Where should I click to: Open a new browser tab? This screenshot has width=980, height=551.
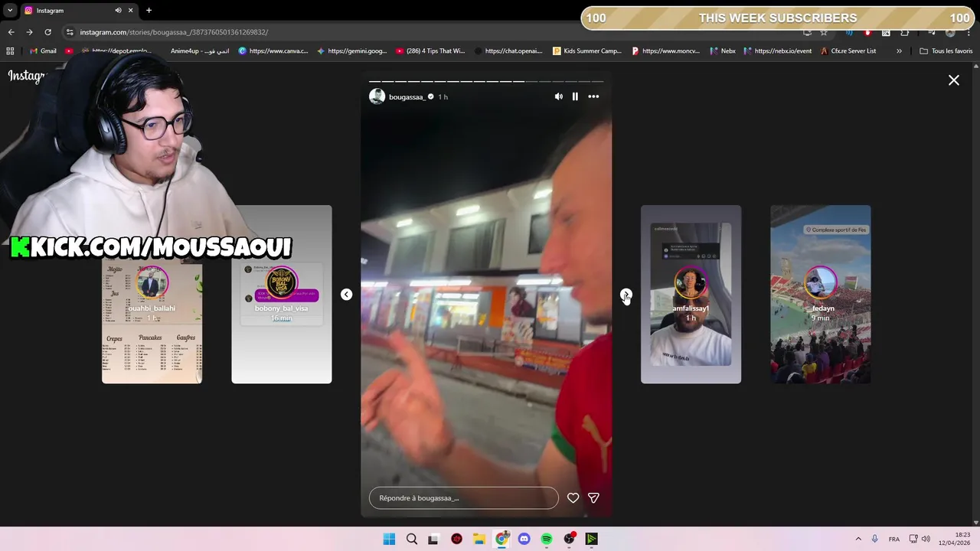149,10
